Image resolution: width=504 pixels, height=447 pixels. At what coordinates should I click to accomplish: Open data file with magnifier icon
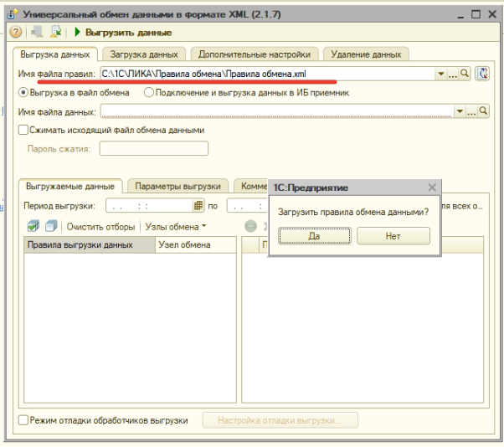[483, 111]
